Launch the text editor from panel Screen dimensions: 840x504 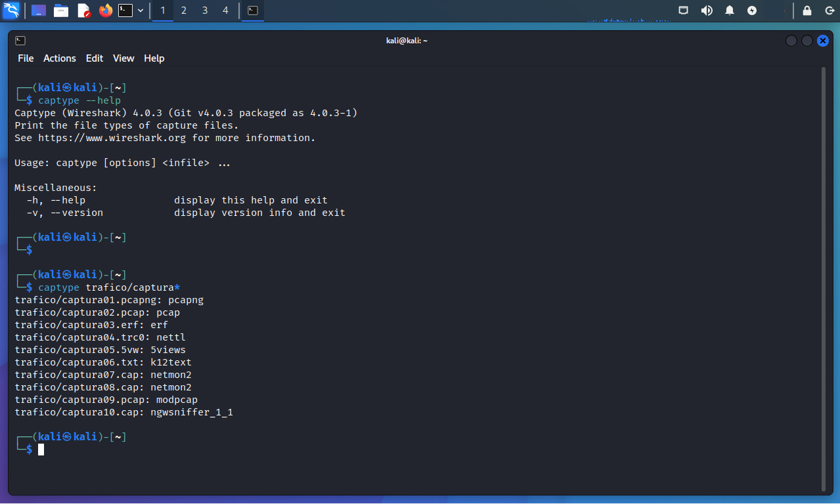tap(83, 10)
